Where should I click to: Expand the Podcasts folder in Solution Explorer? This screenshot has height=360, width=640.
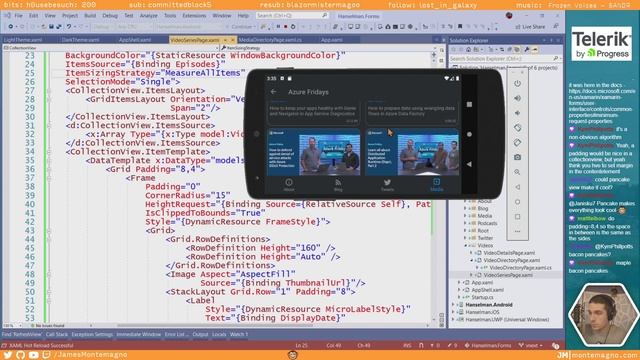(x=465, y=223)
